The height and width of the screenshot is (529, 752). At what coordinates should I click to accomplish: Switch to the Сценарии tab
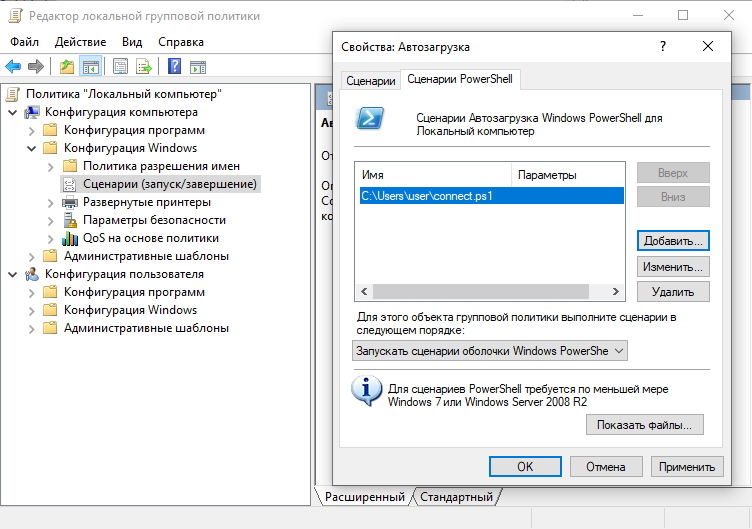pyautogui.click(x=371, y=81)
